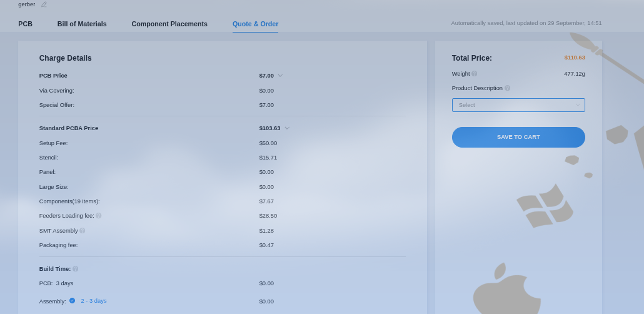Click the edit pencil icon beside gerber

tap(44, 4)
